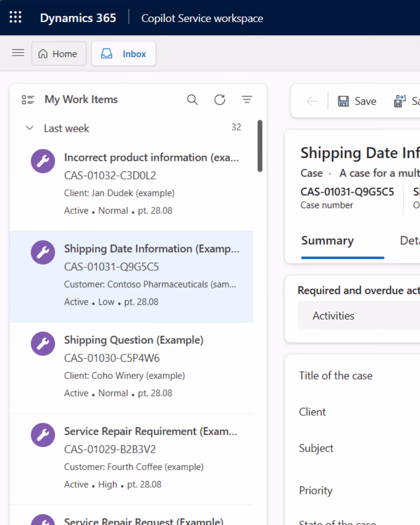Switch to the Inbox tab

[124, 54]
